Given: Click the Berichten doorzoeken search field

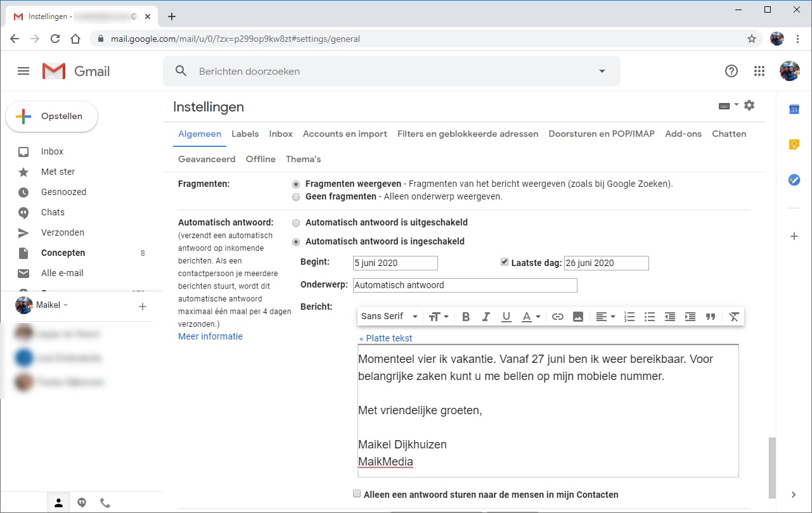Looking at the screenshot, I should [x=393, y=71].
